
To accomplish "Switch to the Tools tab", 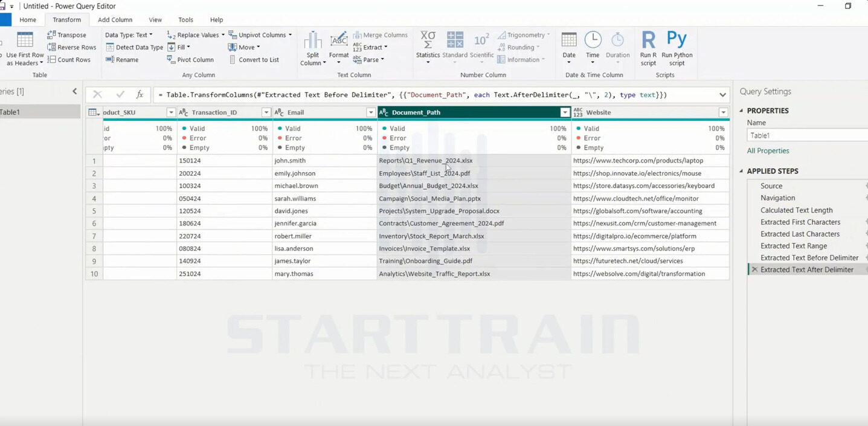I will coord(185,20).
